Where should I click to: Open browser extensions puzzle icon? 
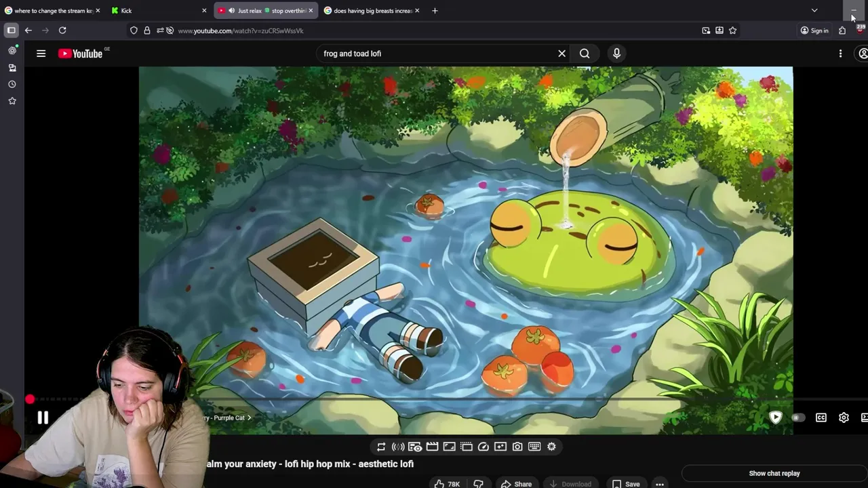click(842, 30)
